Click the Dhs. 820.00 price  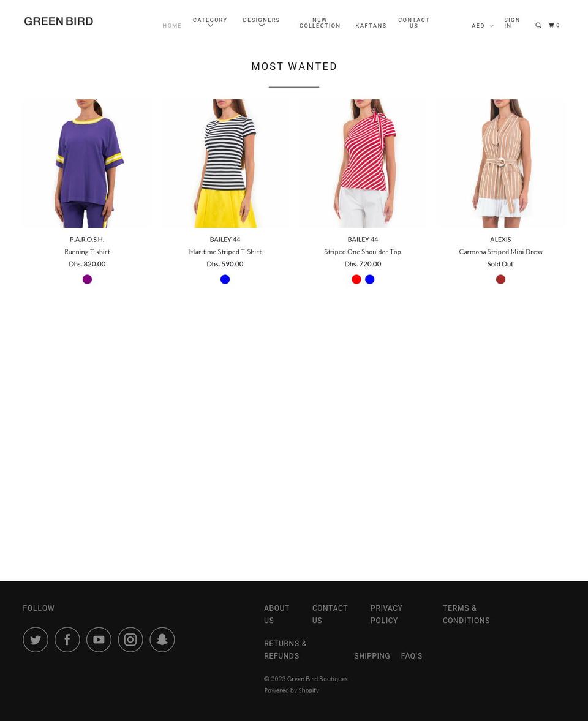88,264
